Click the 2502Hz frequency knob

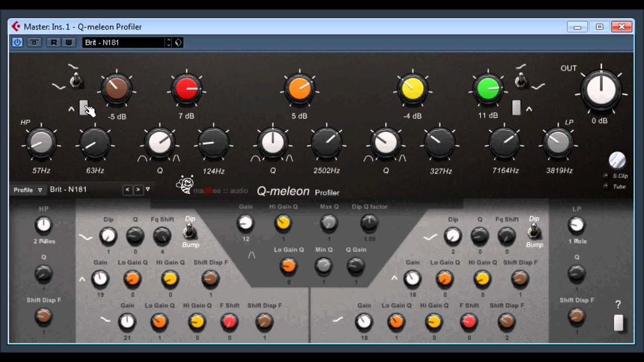point(327,143)
